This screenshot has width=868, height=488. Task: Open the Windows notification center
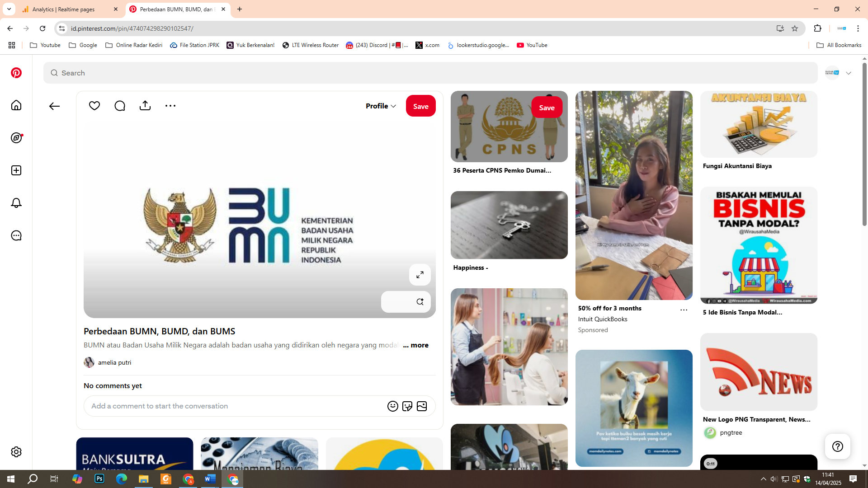(x=853, y=479)
